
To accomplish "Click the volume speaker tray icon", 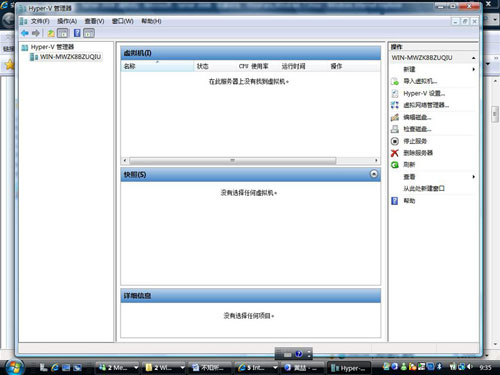I will click(470, 367).
